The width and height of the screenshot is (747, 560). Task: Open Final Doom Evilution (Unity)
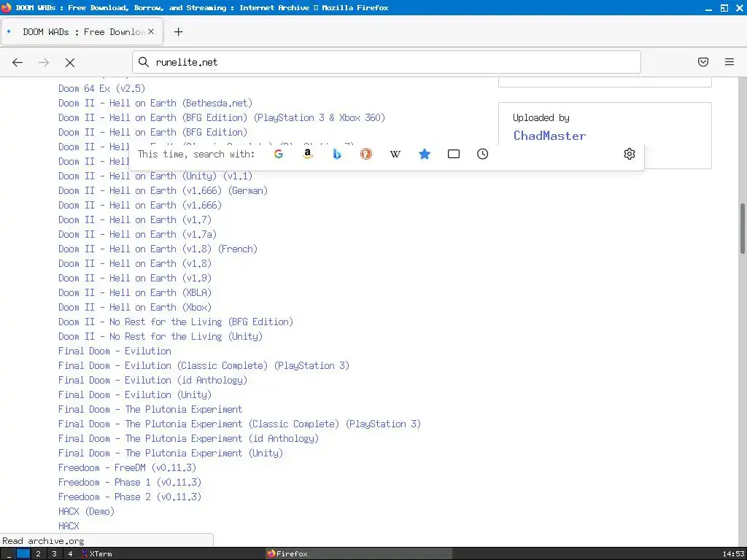(x=135, y=394)
